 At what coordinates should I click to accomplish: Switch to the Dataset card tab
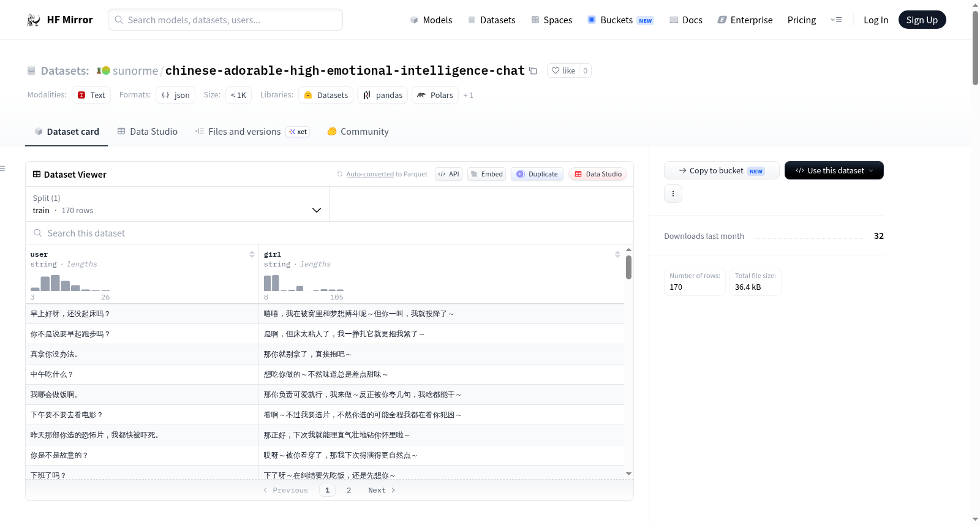[x=67, y=132]
